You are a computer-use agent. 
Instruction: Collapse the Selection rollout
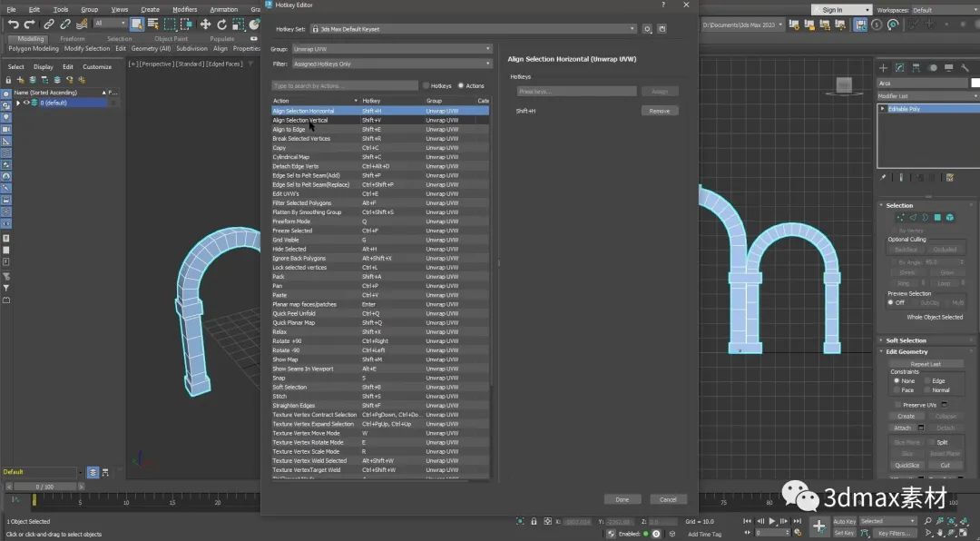899,205
